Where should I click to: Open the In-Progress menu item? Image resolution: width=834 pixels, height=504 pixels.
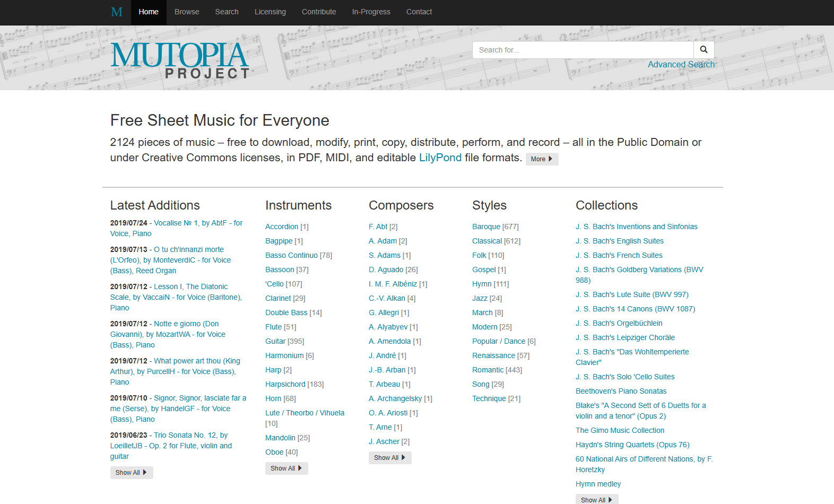click(371, 12)
